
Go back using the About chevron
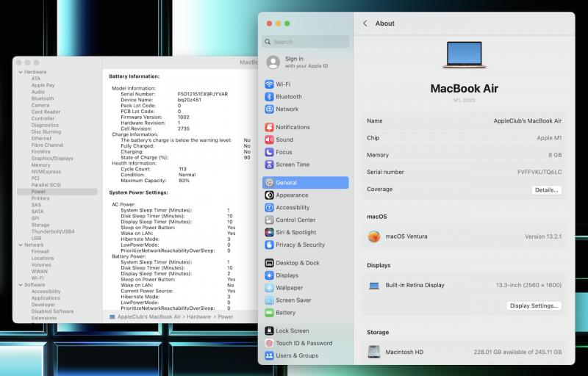[x=365, y=23]
